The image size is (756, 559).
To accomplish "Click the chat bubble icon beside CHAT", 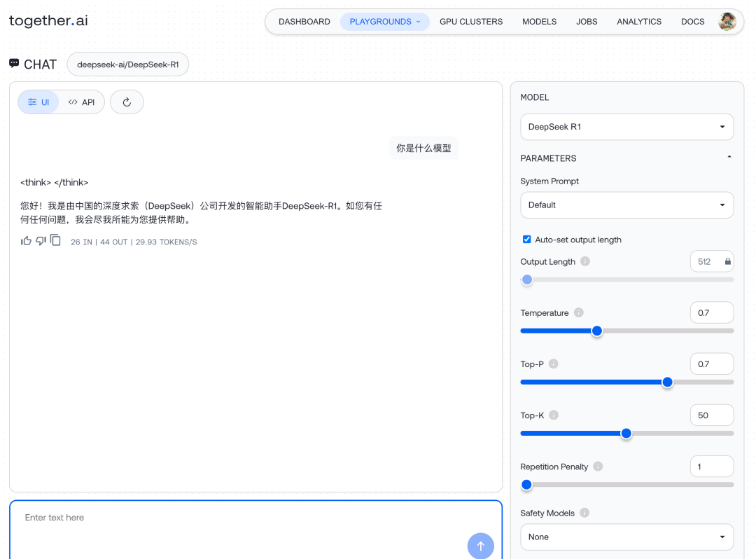I will click(14, 64).
